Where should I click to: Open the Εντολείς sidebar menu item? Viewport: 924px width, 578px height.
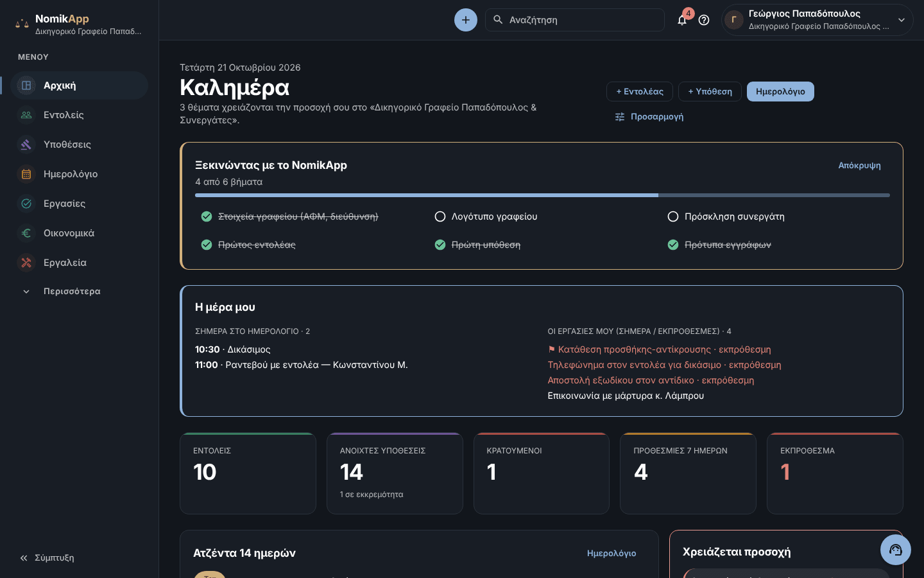79,115
